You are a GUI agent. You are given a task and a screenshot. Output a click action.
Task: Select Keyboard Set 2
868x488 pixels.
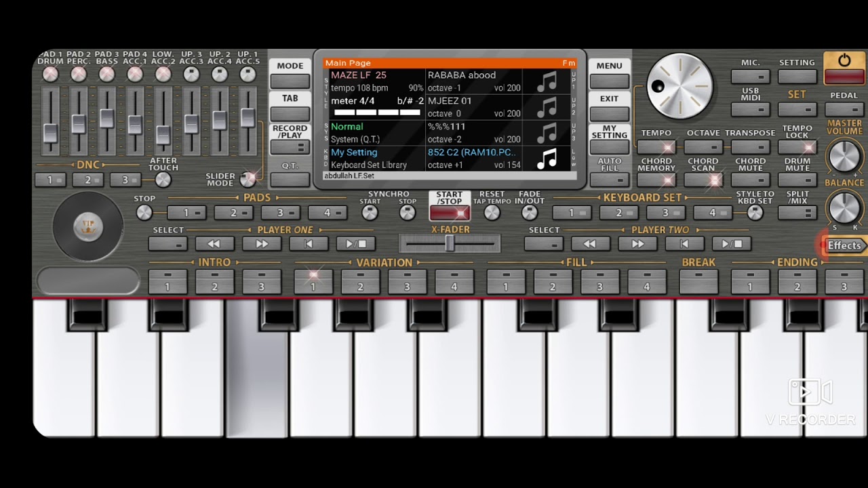coord(618,213)
